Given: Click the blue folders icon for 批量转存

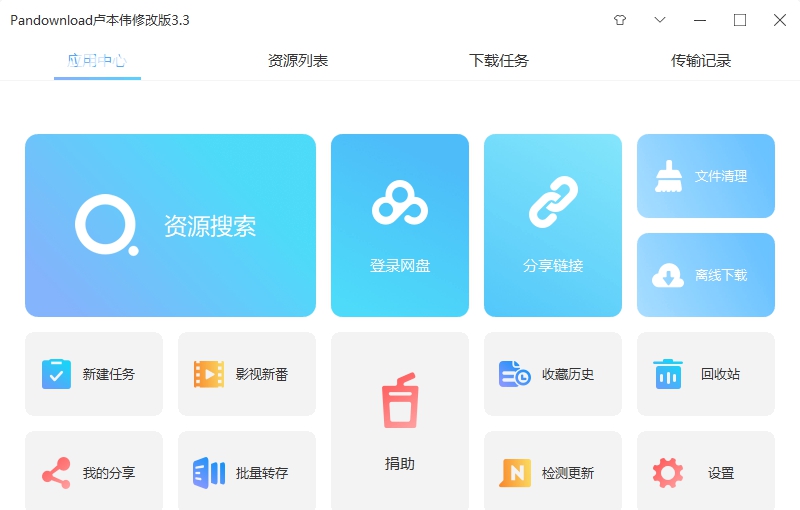Looking at the screenshot, I should click(209, 473).
